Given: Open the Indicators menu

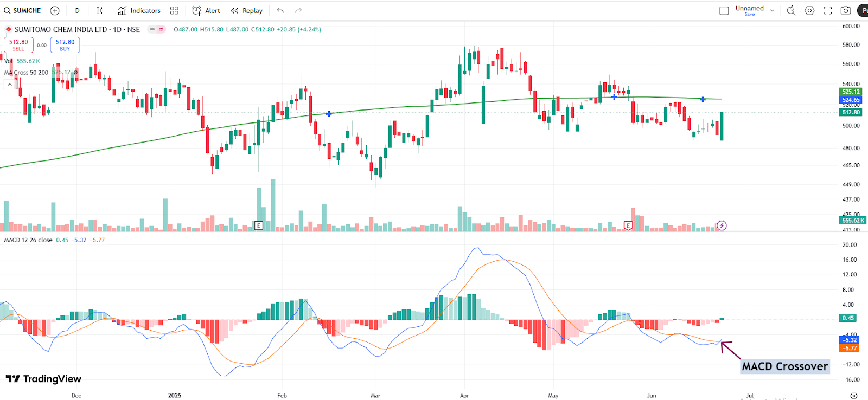Looking at the screenshot, I should pyautogui.click(x=139, y=10).
